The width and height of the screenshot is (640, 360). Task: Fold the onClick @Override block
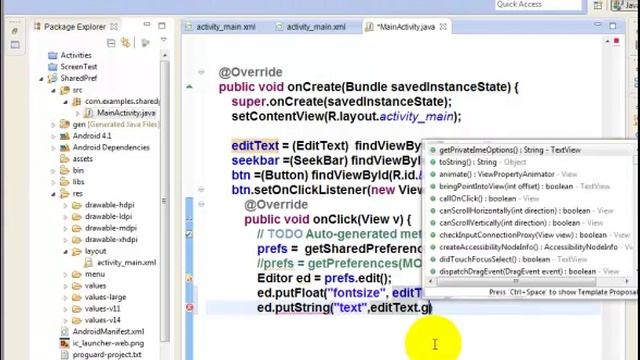point(201,204)
